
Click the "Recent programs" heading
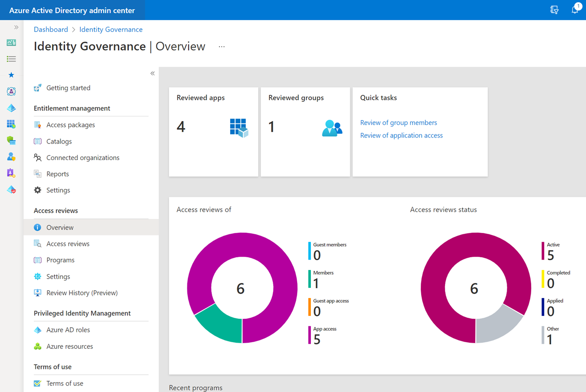196,388
